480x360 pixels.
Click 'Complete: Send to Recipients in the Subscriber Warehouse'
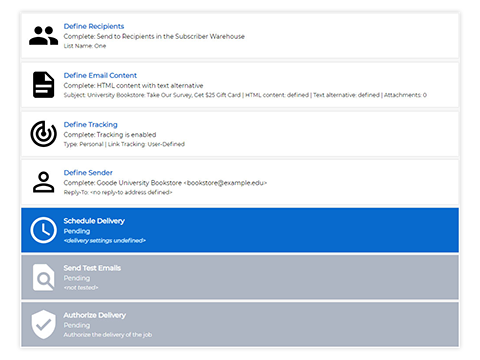[x=154, y=36]
